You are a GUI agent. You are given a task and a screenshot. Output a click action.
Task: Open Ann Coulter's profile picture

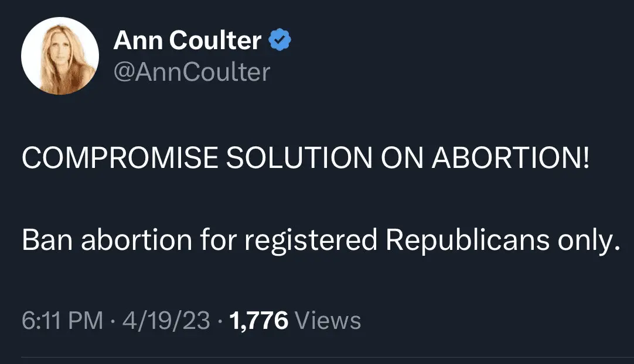coord(60,56)
